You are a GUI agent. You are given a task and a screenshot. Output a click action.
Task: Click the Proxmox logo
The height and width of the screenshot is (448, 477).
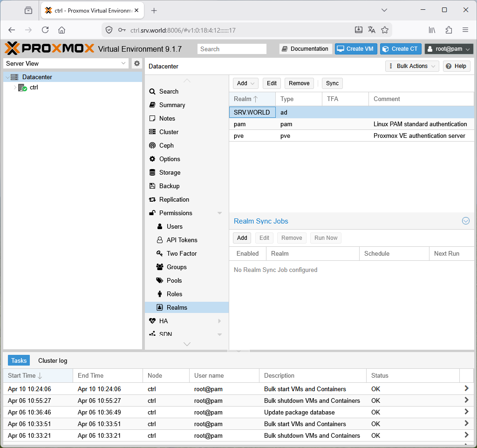pyautogui.click(x=49, y=48)
